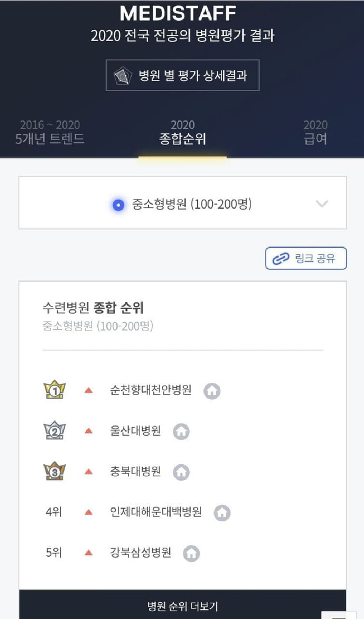Select the 2020 종합순위 tab
Screen dimensions: 364x619
183,132
